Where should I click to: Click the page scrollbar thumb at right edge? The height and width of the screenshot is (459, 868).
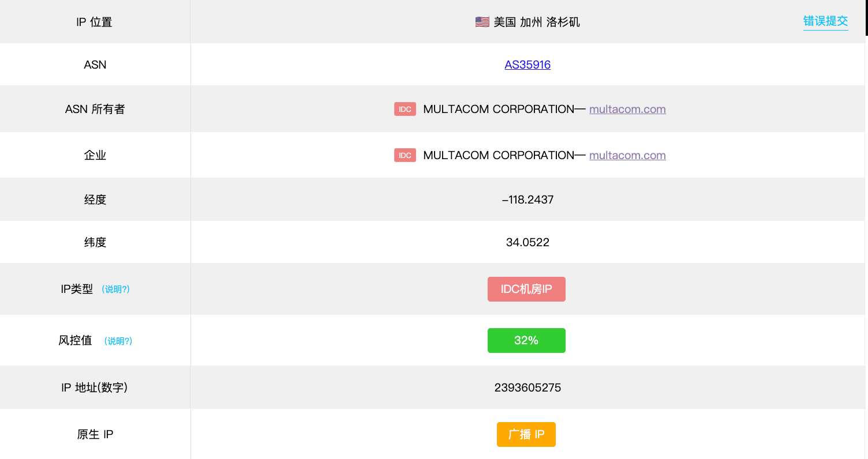[x=866, y=17]
